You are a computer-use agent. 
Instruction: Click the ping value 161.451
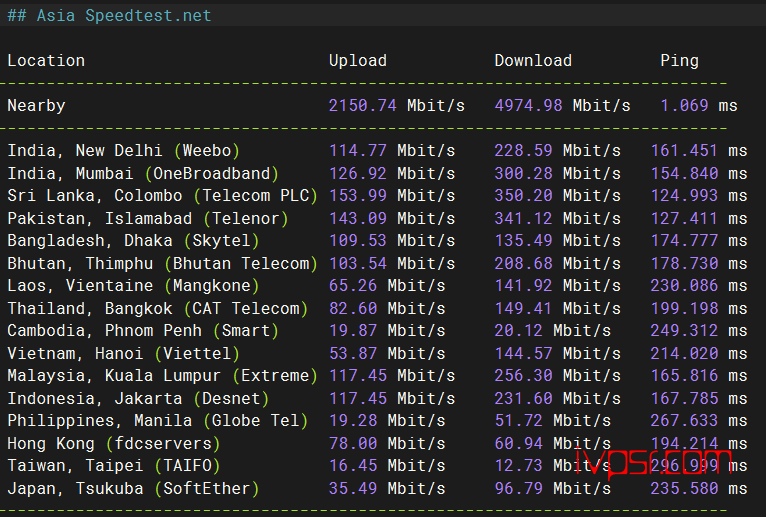click(x=684, y=151)
